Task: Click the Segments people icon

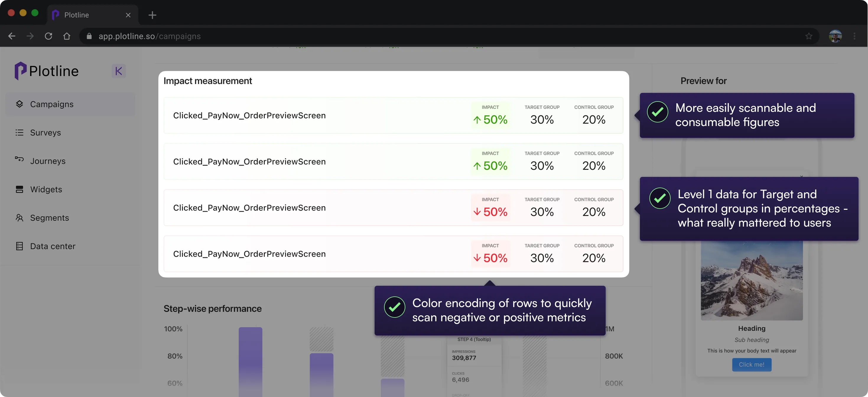Action: coord(19,218)
